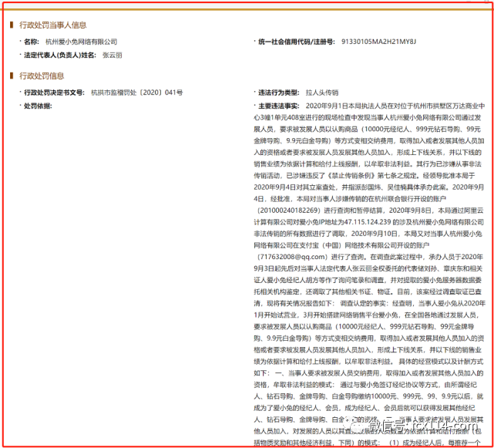Click the 行政处罚决定书文号 label

coord(54,93)
